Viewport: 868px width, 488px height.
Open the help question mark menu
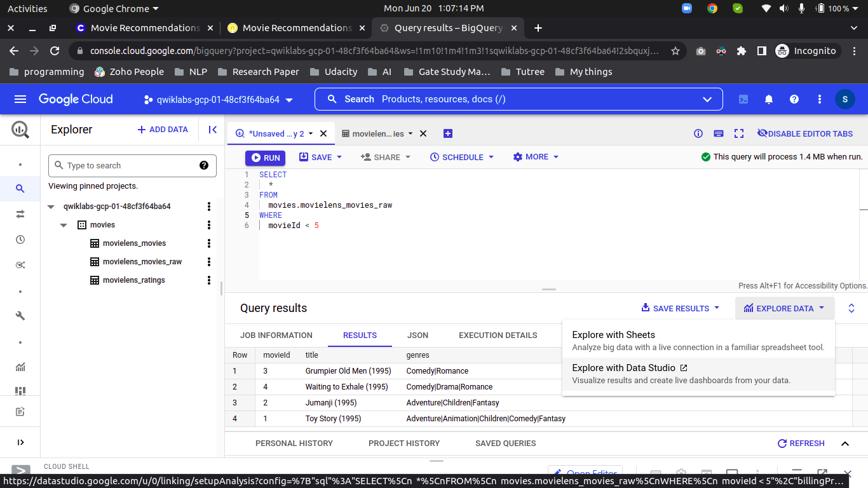(x=794, y=99)
